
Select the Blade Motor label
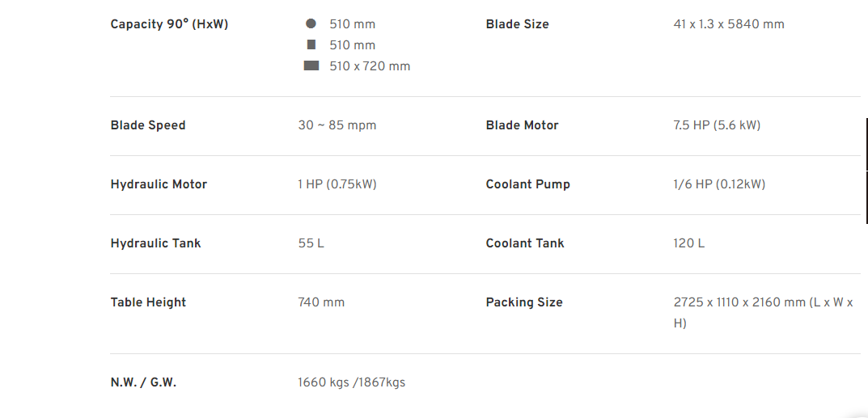pyautogui.click(x=522, y=125)
